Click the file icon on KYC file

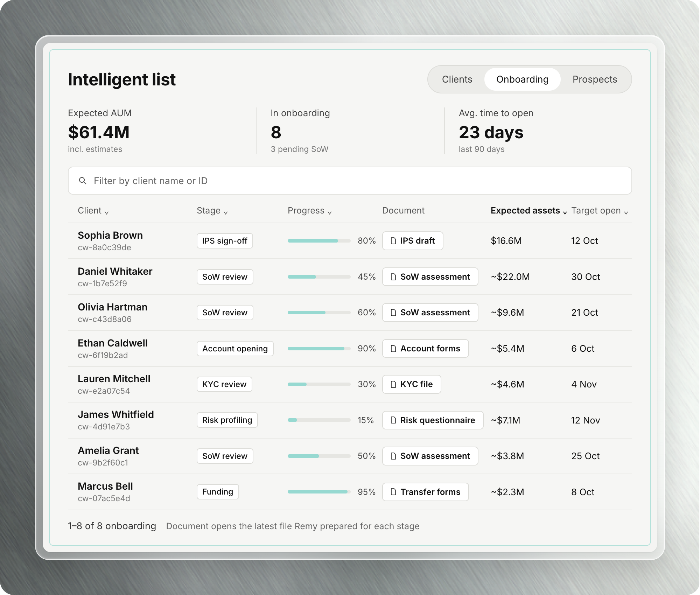393,384
